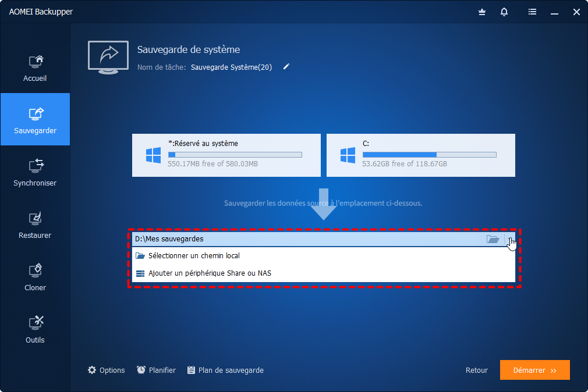Click the crown upgrade icon
Image resolution: width=588 pixels, height=392 pixels.
pos(482,12)
